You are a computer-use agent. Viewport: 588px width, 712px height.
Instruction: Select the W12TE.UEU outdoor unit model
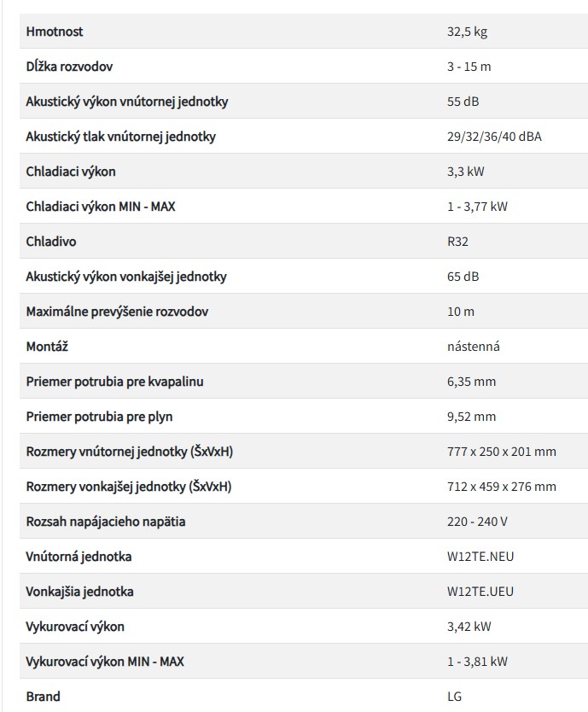tap(480, 592)
